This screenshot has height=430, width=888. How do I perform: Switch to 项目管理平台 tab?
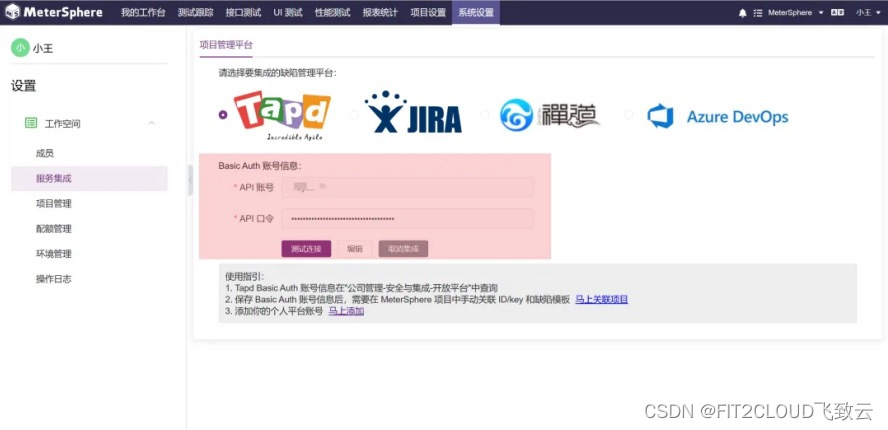(x=226, y=46)
